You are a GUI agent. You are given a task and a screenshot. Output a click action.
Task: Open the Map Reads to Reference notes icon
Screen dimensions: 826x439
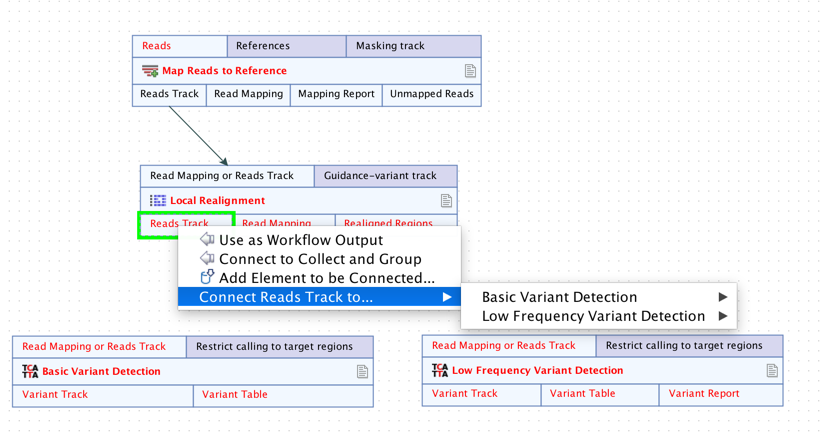[x=470, y=71]
